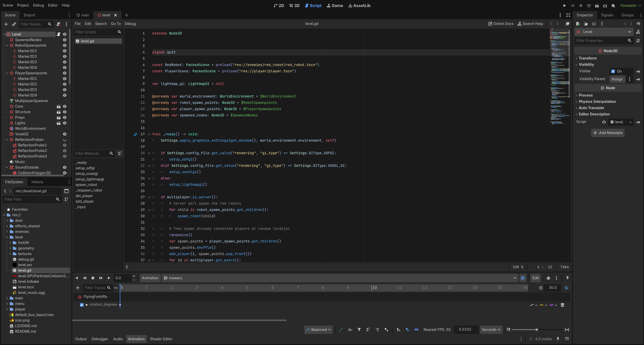
Task: Click the animation loop icon beside length field
Action: tap(566, 288)
